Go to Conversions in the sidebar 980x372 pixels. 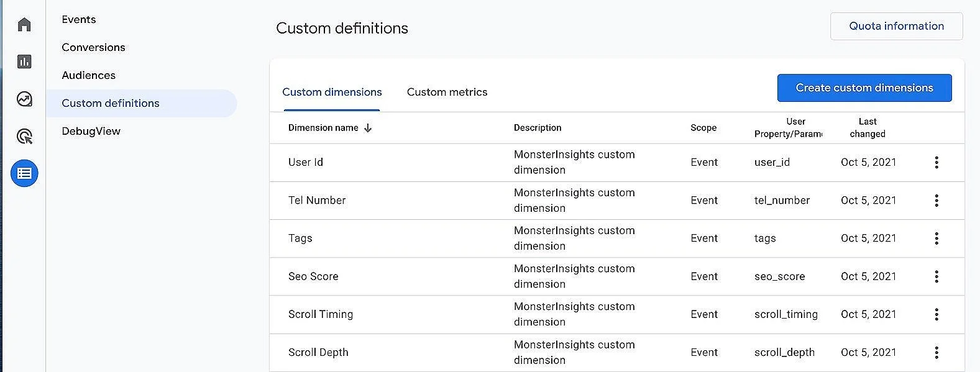[x=93, y=47]
